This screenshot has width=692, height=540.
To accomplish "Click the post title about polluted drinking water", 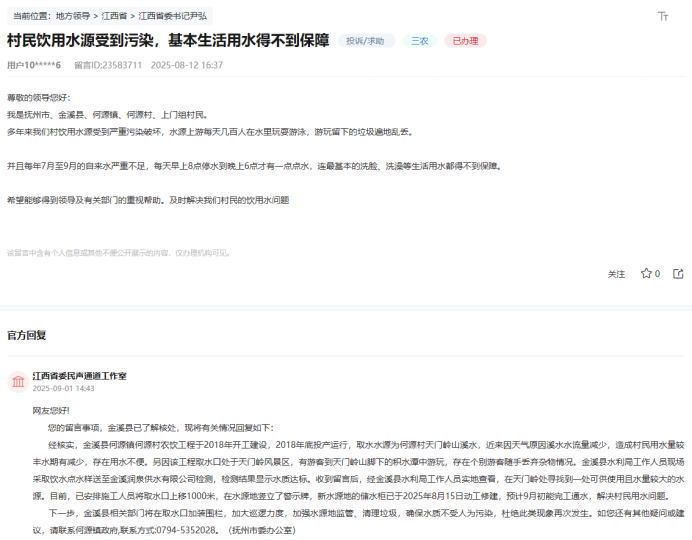I will [x=168, y=41].
